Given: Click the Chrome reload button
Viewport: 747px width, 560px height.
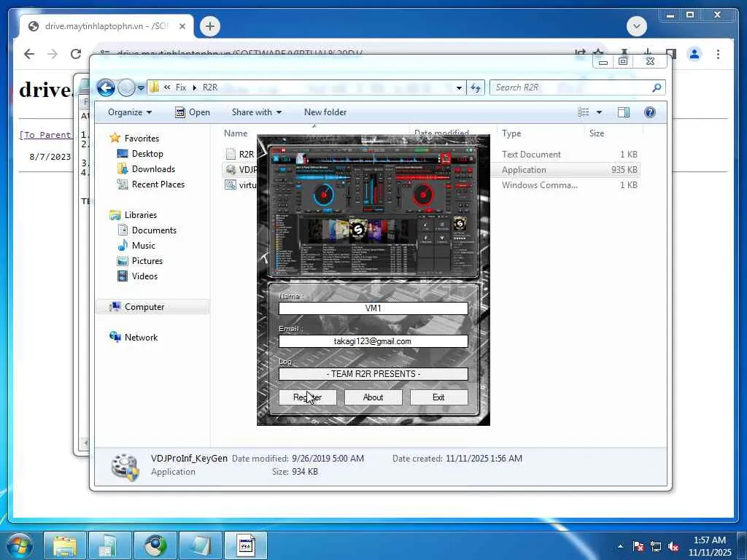Looking at the screenshot, I should point(76,54).
